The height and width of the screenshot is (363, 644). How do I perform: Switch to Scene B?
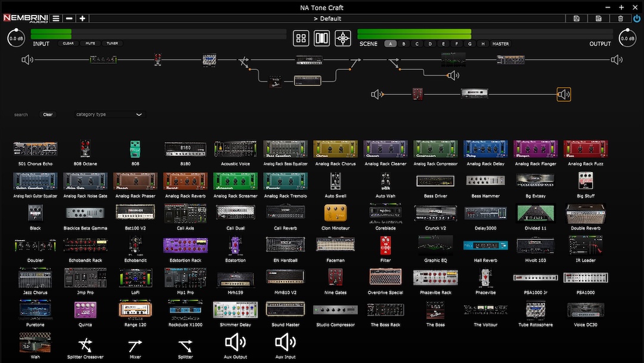402,44
